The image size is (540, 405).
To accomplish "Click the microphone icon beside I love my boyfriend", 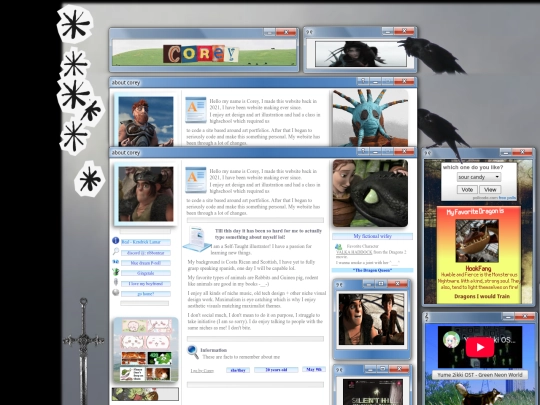I will (x=116, y=282).
